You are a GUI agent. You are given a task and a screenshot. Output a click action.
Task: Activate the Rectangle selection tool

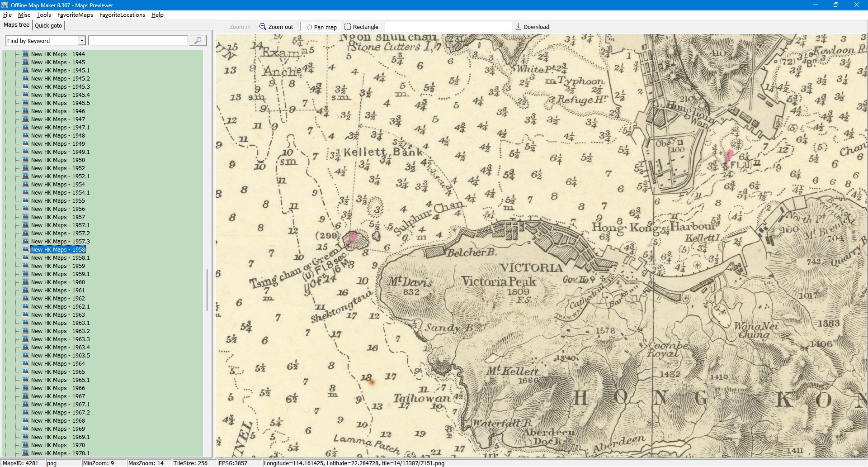coord(348,27)
